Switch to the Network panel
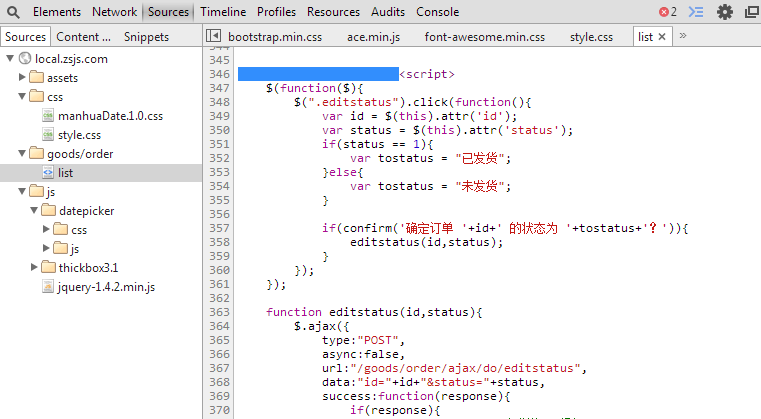761x419 pixels. click(115, 12)
